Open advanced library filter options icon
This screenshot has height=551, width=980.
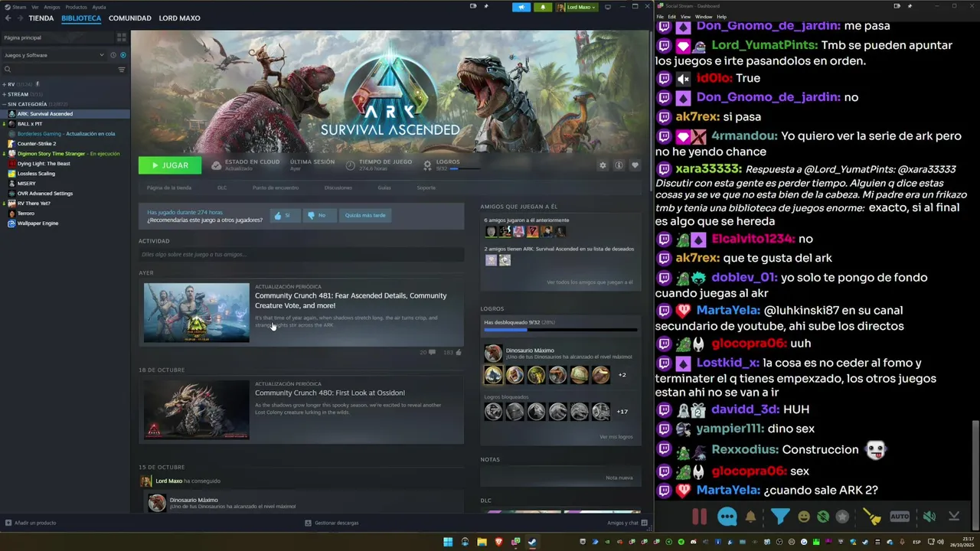121,70
